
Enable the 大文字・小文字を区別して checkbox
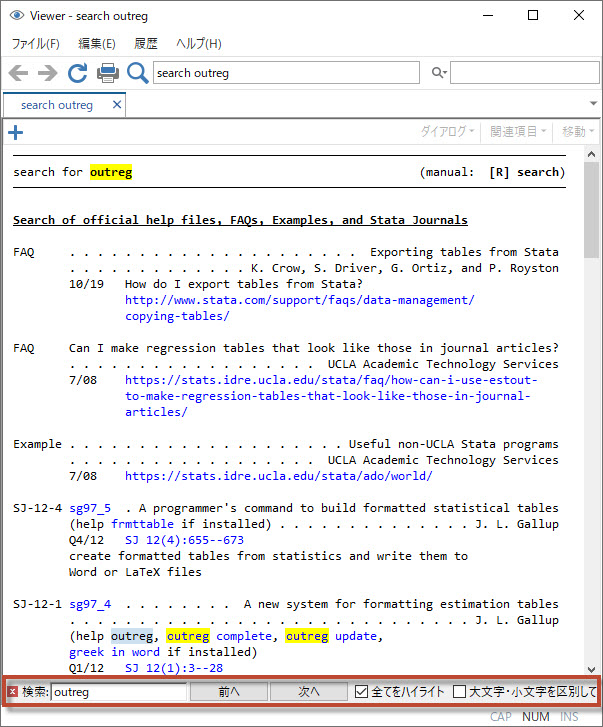459,692
